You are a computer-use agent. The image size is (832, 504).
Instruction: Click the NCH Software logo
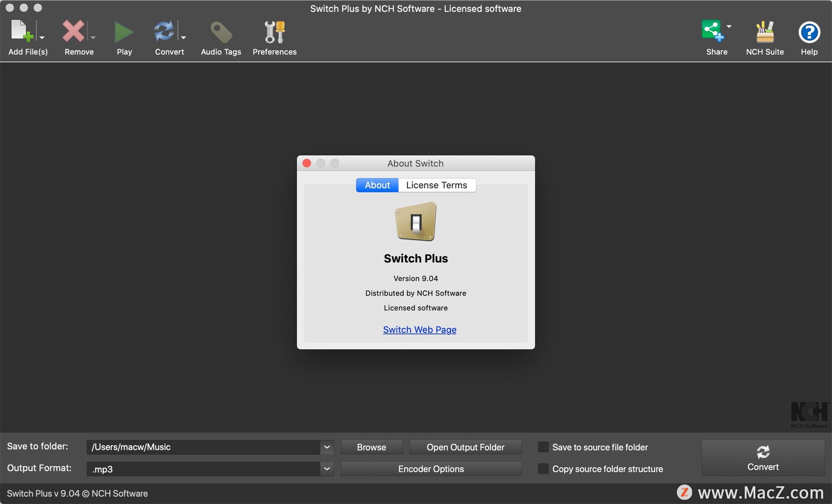tap(809, 415)
